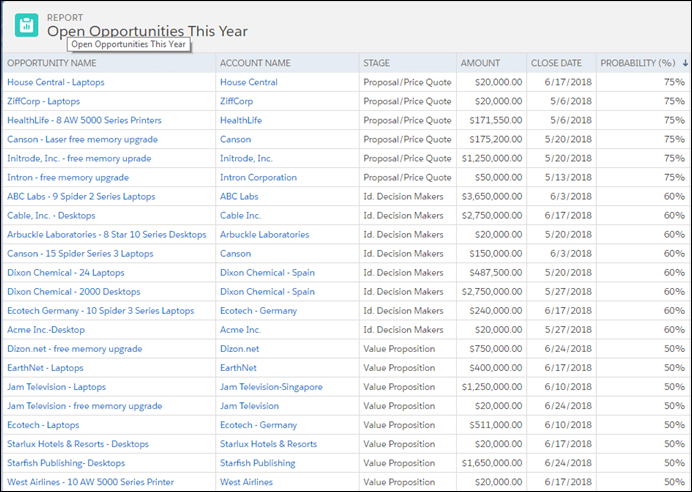Open ZiffCorp - Laptops opportunity
The height and width of the screenshot is (492, 692).
click(43, 101)
